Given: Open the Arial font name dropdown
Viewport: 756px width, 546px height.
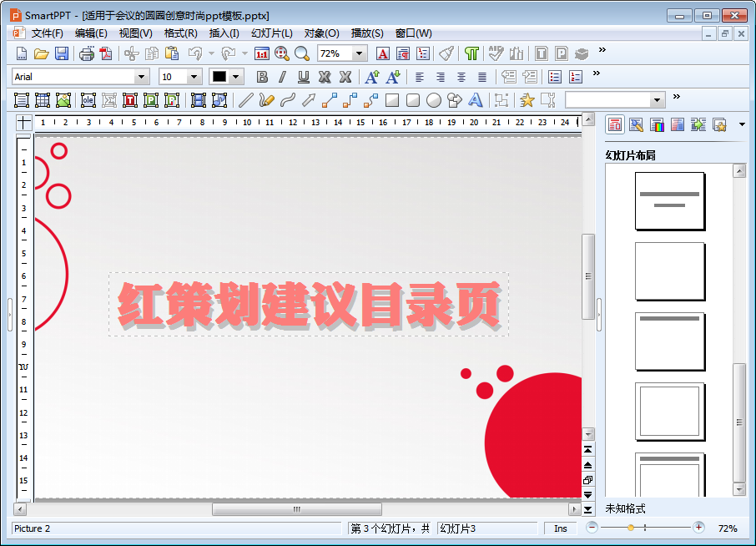Looking at the screenshot, I should click(x=141, y=77).
